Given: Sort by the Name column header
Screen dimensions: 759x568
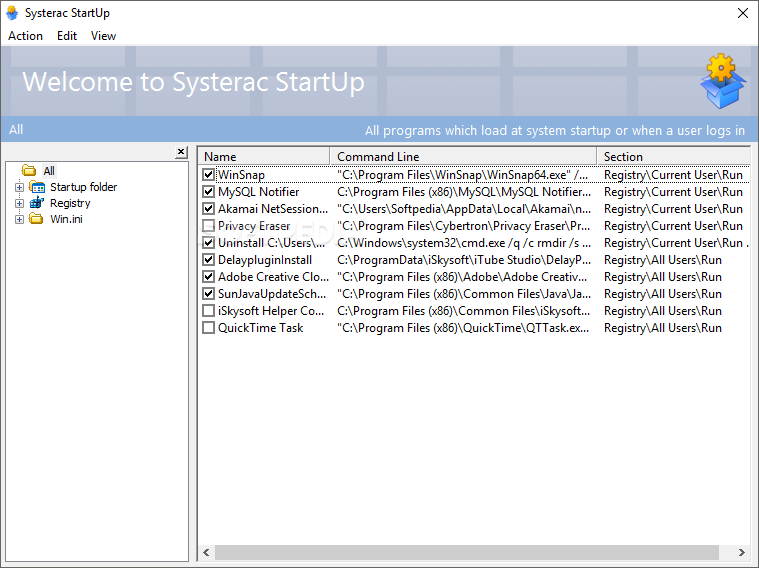Looking at the screenshot, I should [x=264, y=156].
